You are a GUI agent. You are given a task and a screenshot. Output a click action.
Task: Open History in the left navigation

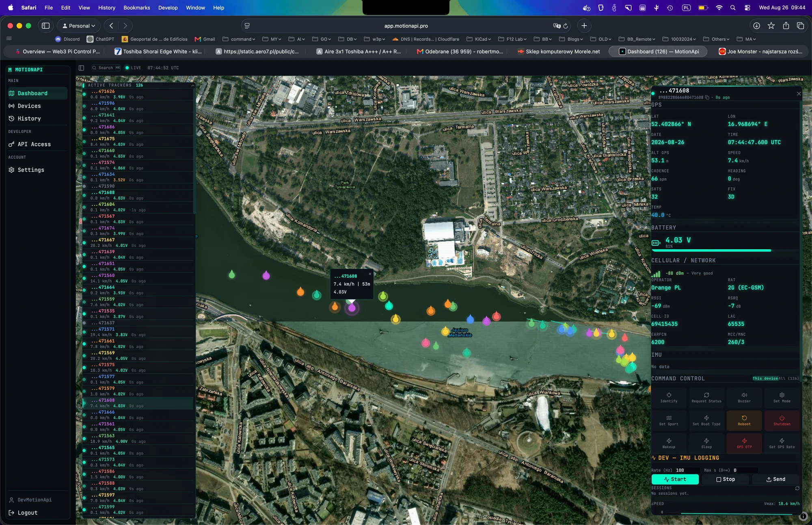(37, 119)
